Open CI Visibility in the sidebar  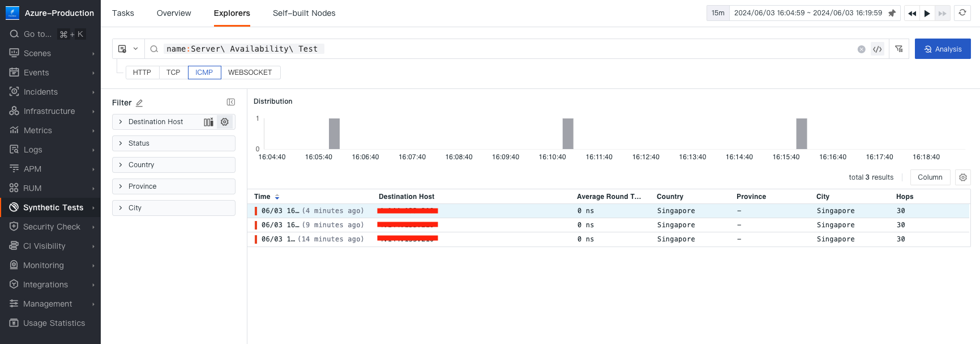50,246
